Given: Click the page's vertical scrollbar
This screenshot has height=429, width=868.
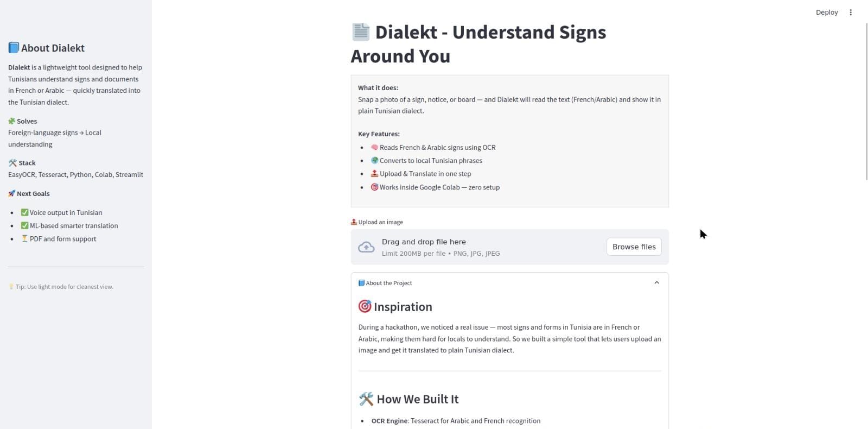Looking at the screenshot, I should pyautogui.click(x=866, y=101).
